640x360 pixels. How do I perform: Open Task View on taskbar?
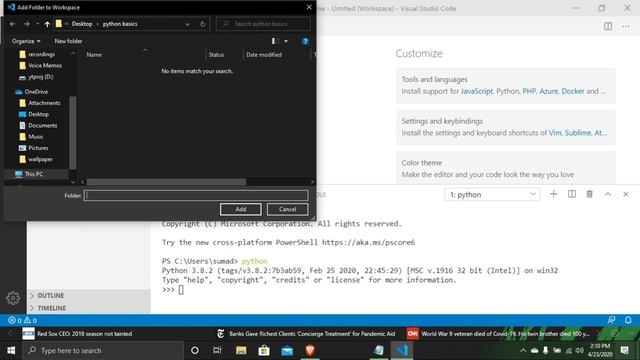point(217,350)
